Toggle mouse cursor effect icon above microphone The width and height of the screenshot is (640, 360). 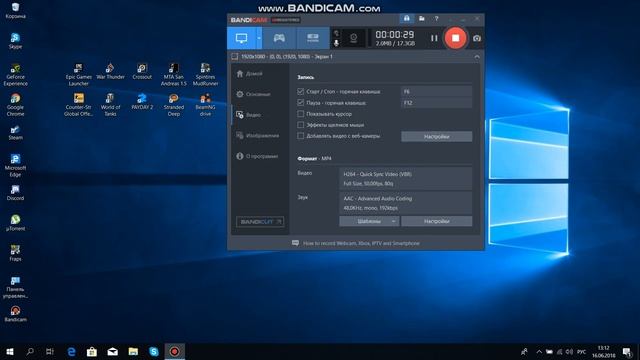pos(336,33)
